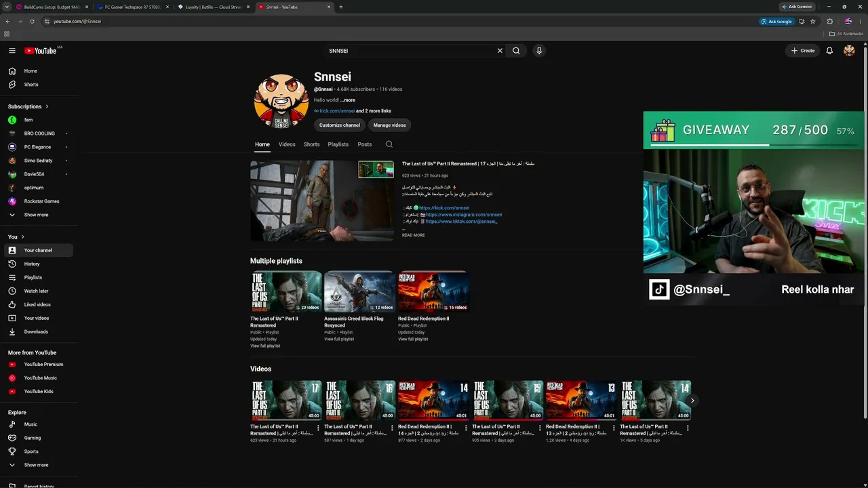The image size is (868, 488).
Task: Click the Ask Google button
Action: click(776, 21)
